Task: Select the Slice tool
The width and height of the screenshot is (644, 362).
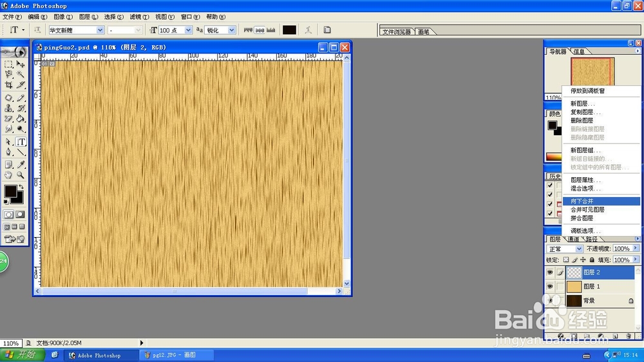Action: pos(21,84)
